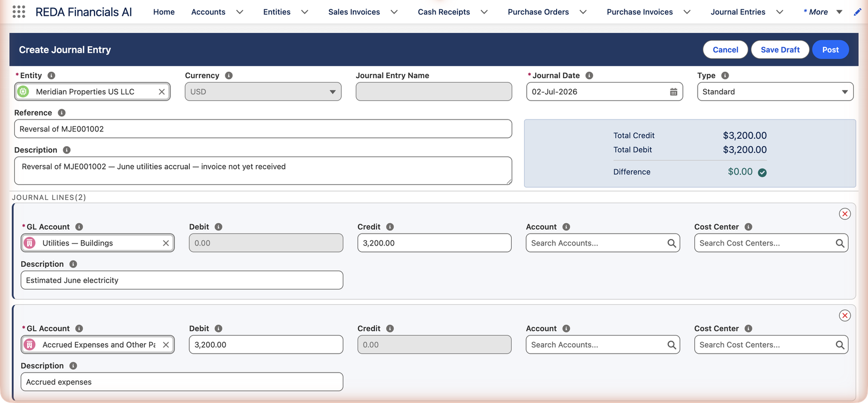Post the journal entry
The image size is (868, 403).
pyautogui.click(x=831, y=49)
